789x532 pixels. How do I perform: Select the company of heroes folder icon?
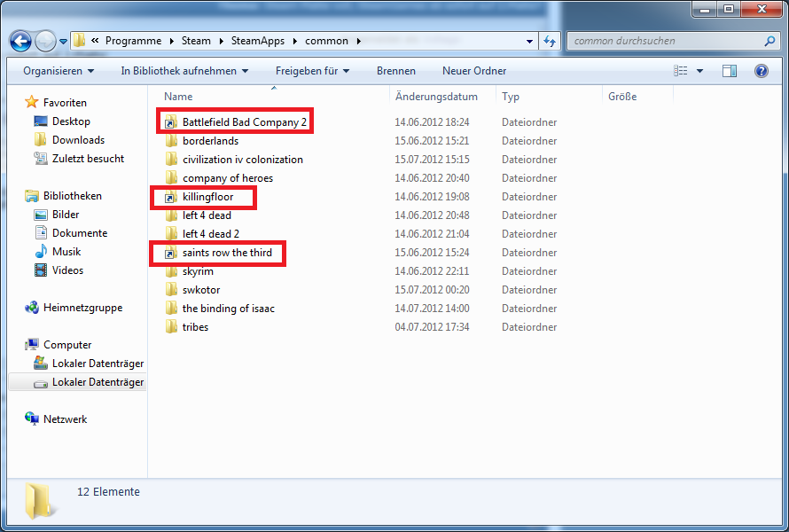[x=171, y=177]
